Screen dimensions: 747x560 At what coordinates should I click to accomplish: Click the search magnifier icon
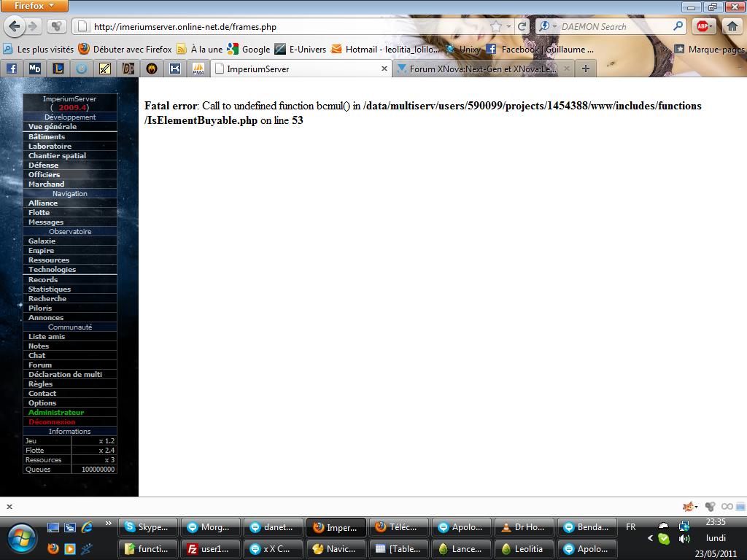(678, 26)
